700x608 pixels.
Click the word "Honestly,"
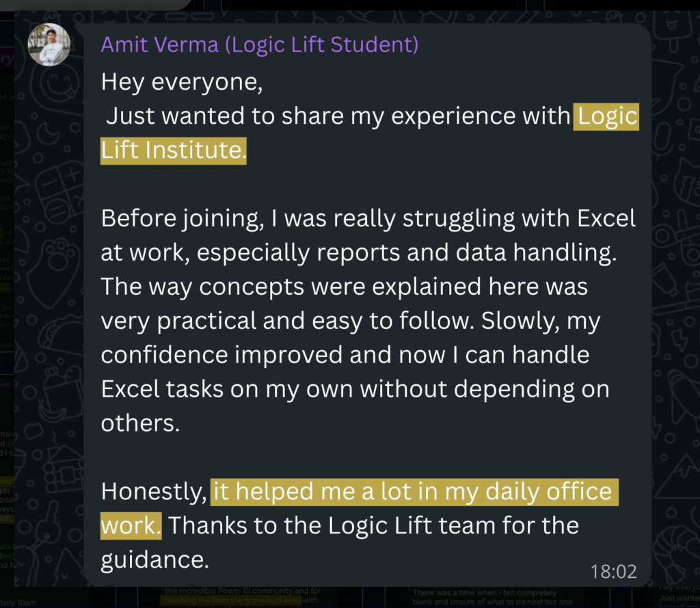154,492
